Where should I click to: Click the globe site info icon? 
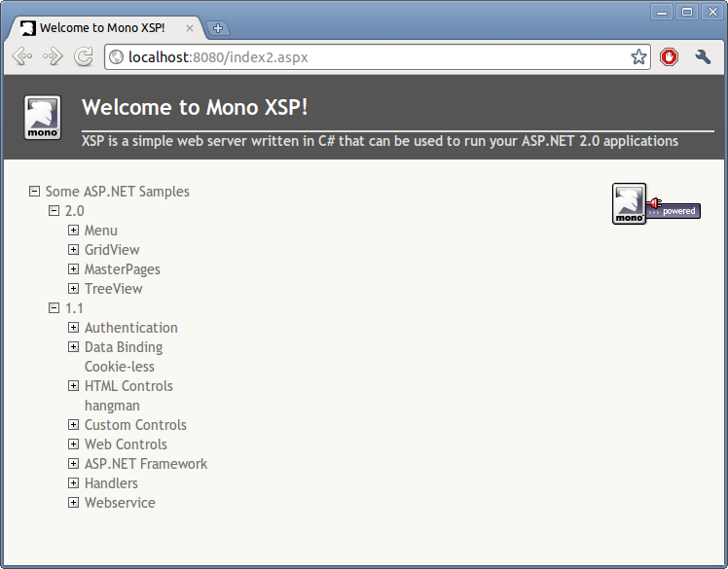click(116, 57)
